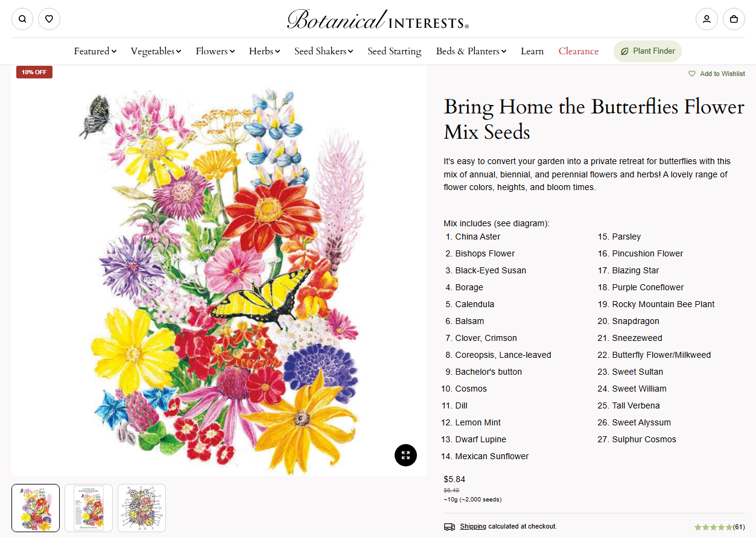The width and height of the screenshot is (756, 537).
Task: Click the Botanical Interests logo
Action: tap(378, 19)
